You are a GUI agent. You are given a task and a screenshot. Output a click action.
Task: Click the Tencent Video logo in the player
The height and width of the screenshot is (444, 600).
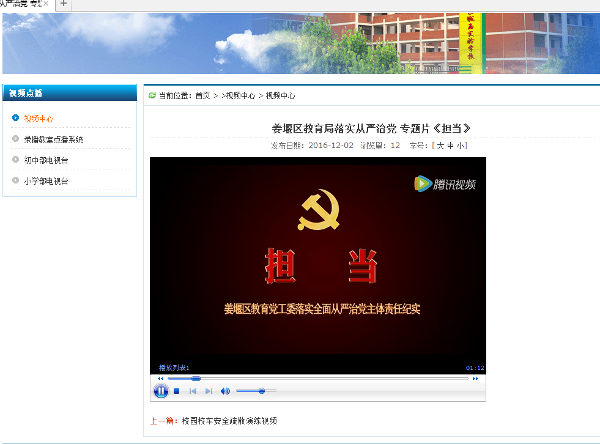point(445,184)
